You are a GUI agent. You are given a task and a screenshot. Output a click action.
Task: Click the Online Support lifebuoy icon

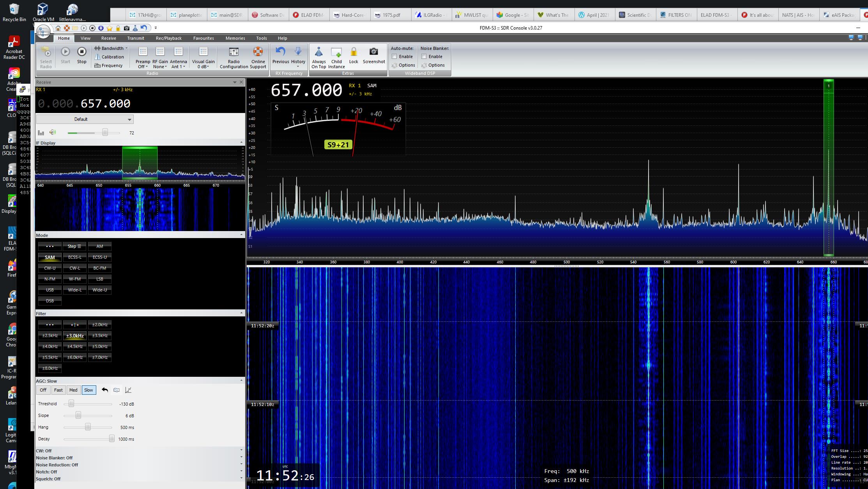click(x=258, y=52)
